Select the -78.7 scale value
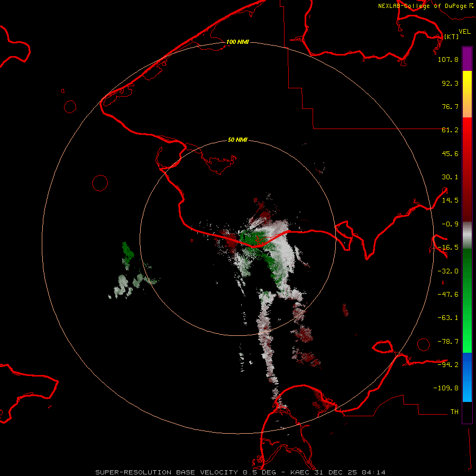This screenshot has width=476, height=476. click(448, 342)
